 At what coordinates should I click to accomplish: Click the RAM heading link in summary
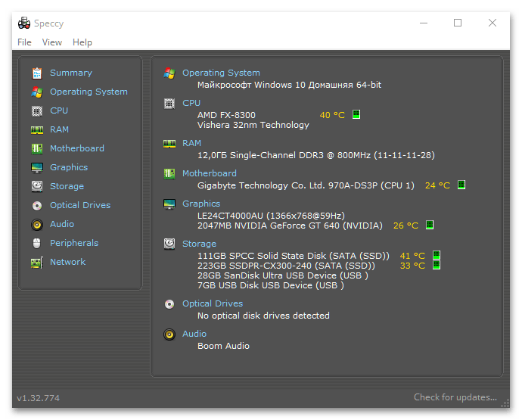[191, 143]
